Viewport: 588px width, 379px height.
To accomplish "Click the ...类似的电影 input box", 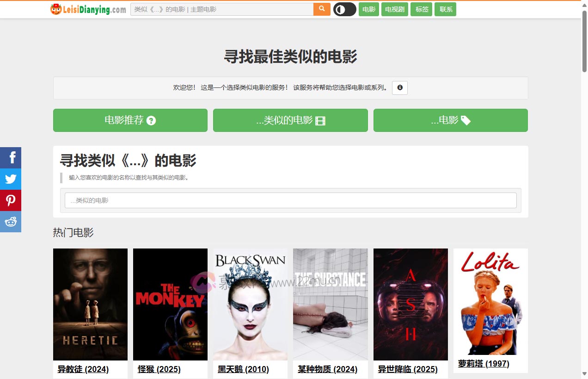I will point(290,200).
